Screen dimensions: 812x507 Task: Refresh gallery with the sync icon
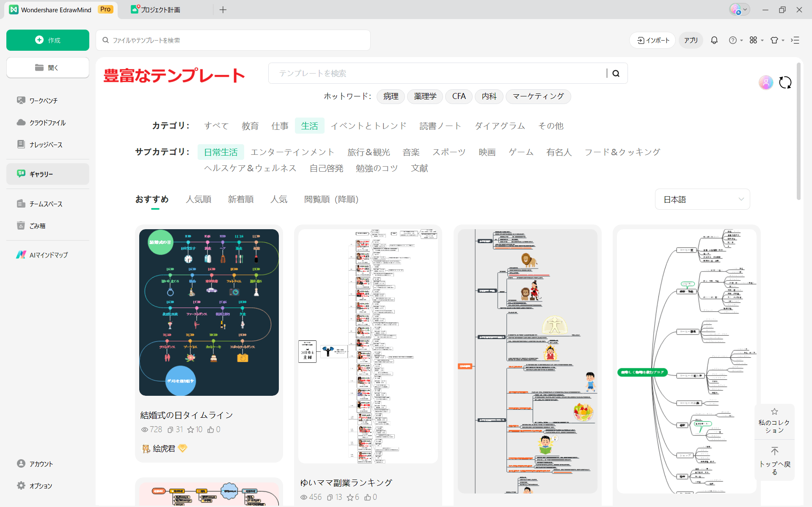785,82
